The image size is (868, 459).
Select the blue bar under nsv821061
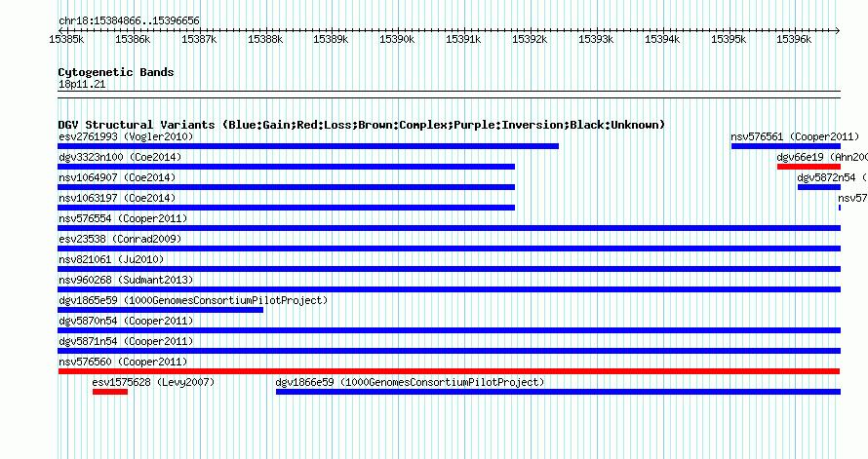tap(449, 269)
